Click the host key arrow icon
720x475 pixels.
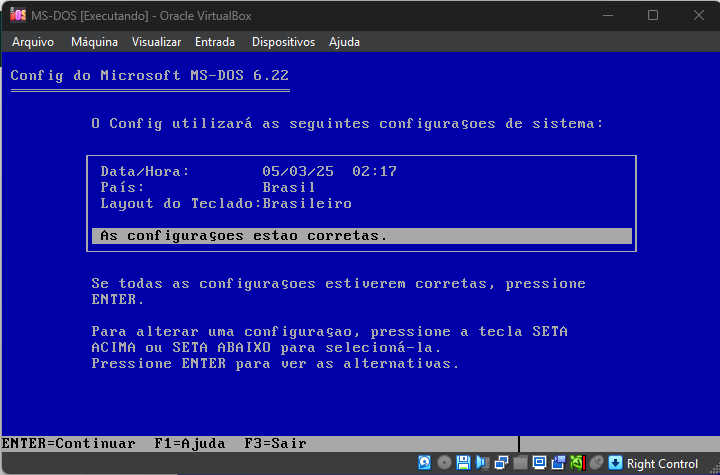coord(615,463)
